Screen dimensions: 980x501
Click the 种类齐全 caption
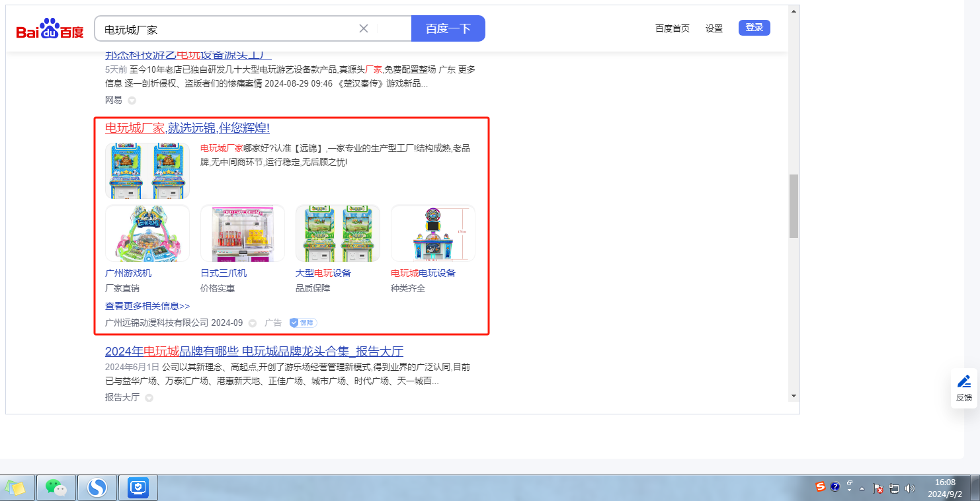pos(408,288)
